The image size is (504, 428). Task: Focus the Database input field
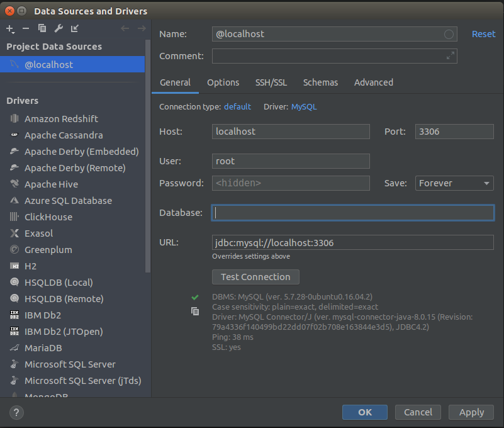click(352, 213)
